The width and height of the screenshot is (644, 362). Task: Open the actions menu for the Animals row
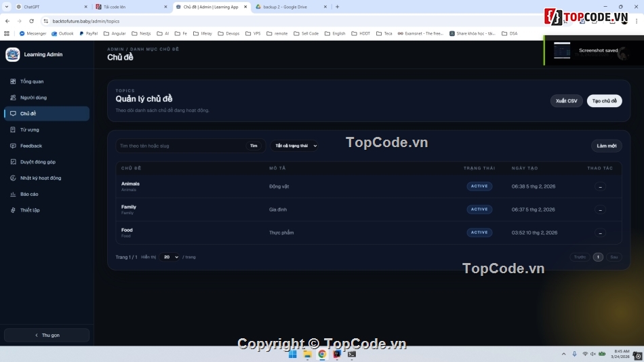coord(600,186)
